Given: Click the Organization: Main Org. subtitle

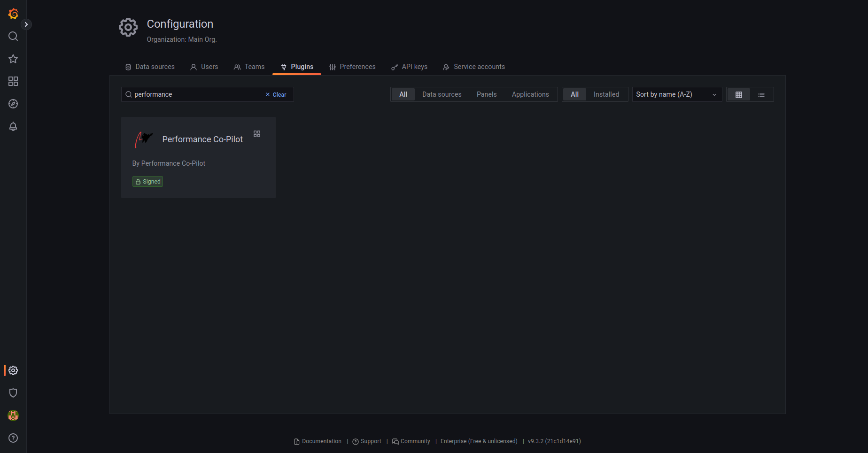Looking at the screenshot, I should [x=182, y=39].
